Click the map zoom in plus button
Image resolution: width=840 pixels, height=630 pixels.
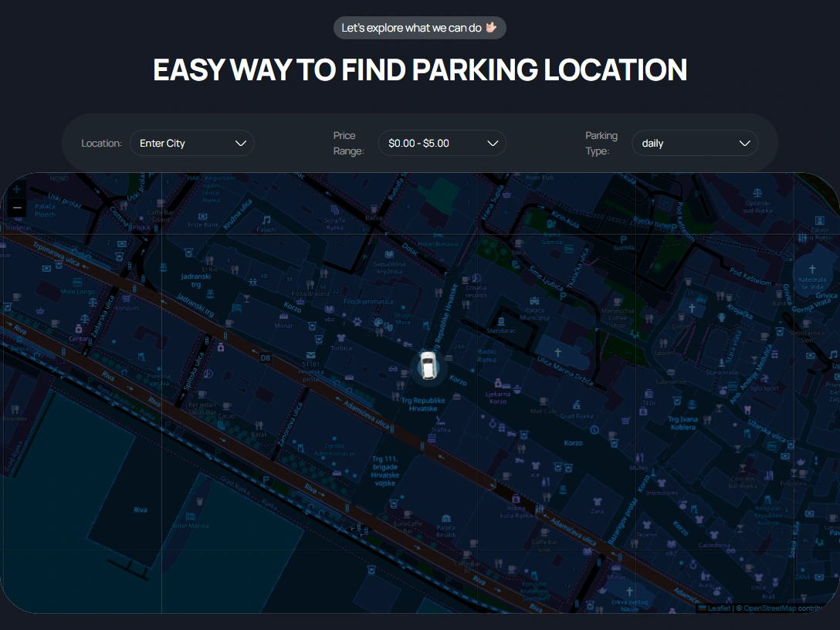pos(17,189)
